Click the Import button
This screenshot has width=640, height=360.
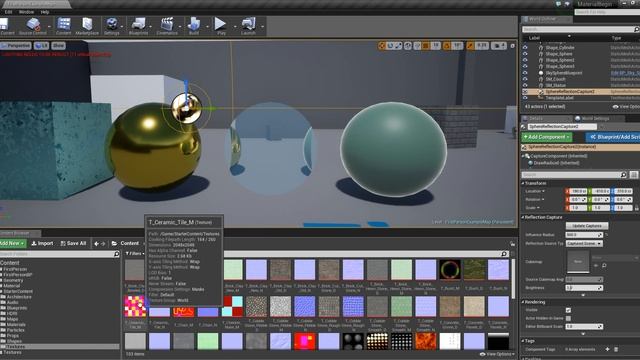click(42, 243)
